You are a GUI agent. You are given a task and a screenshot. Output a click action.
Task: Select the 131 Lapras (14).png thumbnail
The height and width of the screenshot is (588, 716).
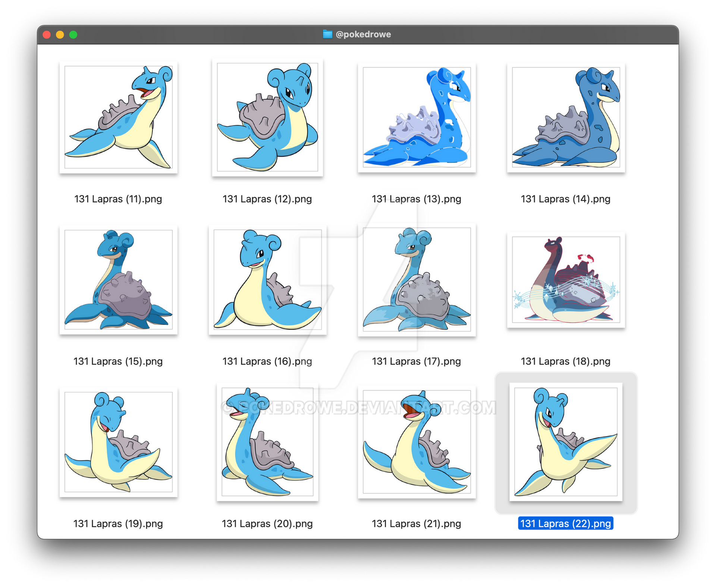566,117
